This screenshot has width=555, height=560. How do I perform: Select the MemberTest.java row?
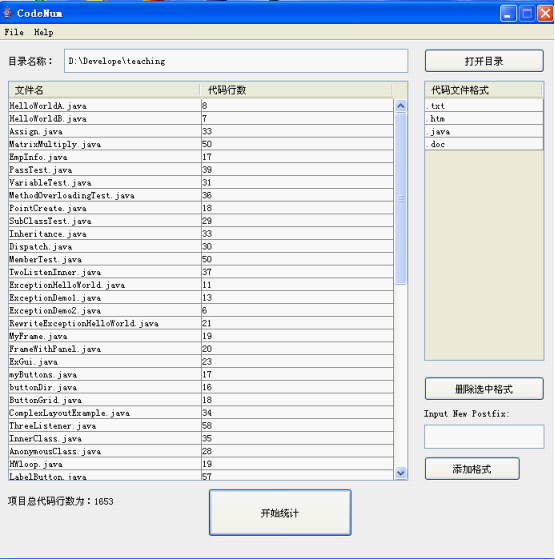point(201,259)
